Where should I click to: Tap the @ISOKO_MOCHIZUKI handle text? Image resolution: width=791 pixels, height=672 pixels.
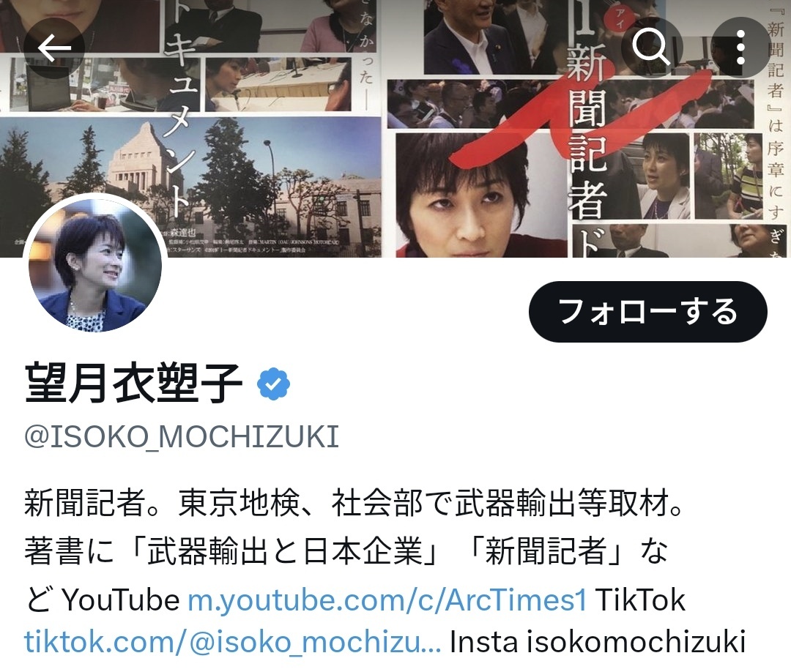(182, 436)
